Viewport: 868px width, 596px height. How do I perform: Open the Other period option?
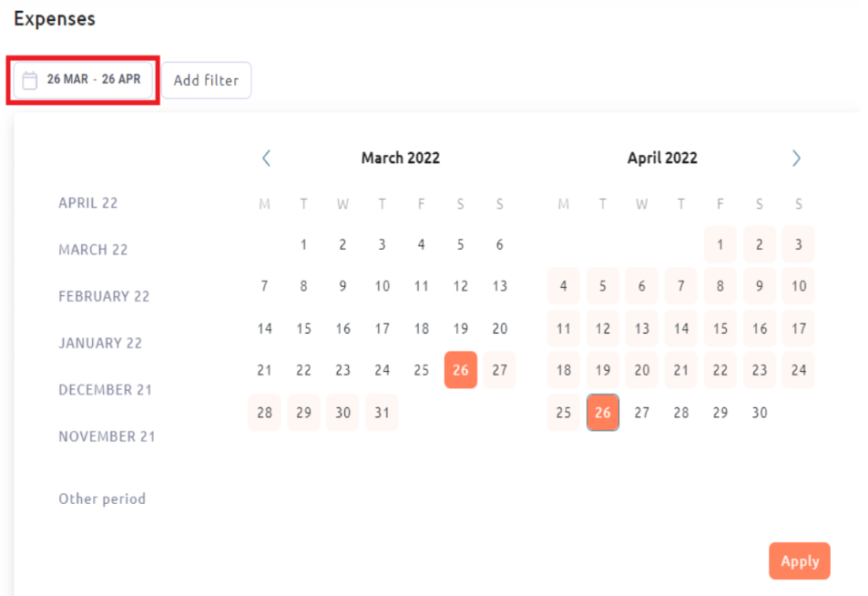coord(102,499)
